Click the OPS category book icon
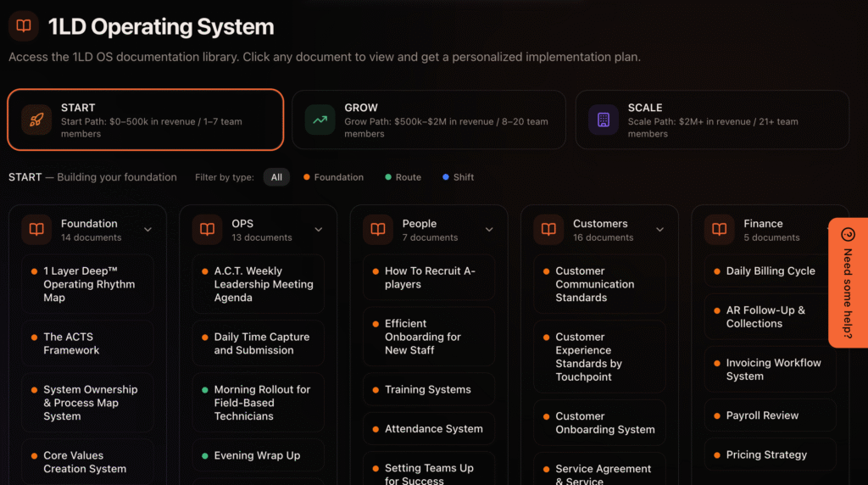 (x=207, y=230)
